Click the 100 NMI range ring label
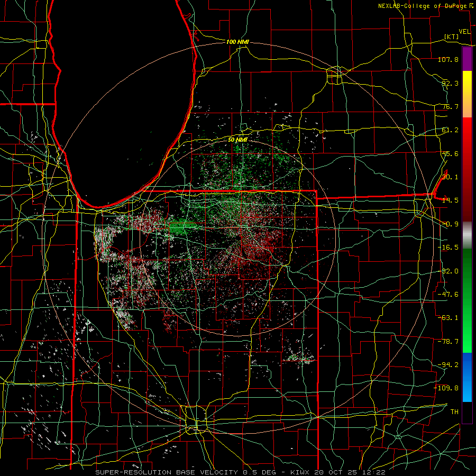476x476 pixels. (x=237, y=42)
